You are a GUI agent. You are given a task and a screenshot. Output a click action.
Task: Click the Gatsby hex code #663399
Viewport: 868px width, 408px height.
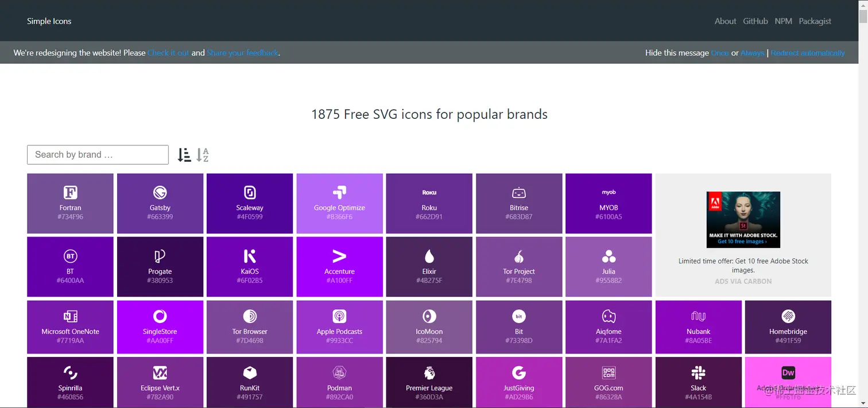click(160, 217)
